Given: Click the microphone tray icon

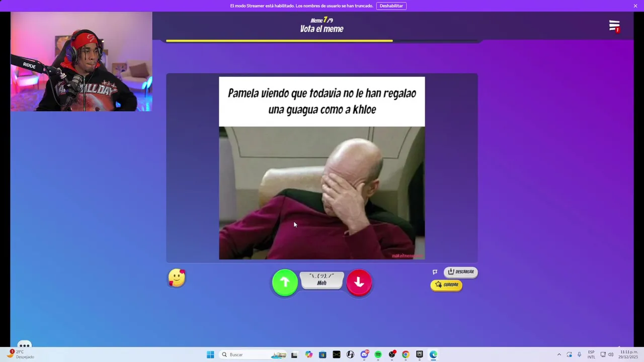Looking at the screenshot, I should pyautogui.click(x=579, y=354).
